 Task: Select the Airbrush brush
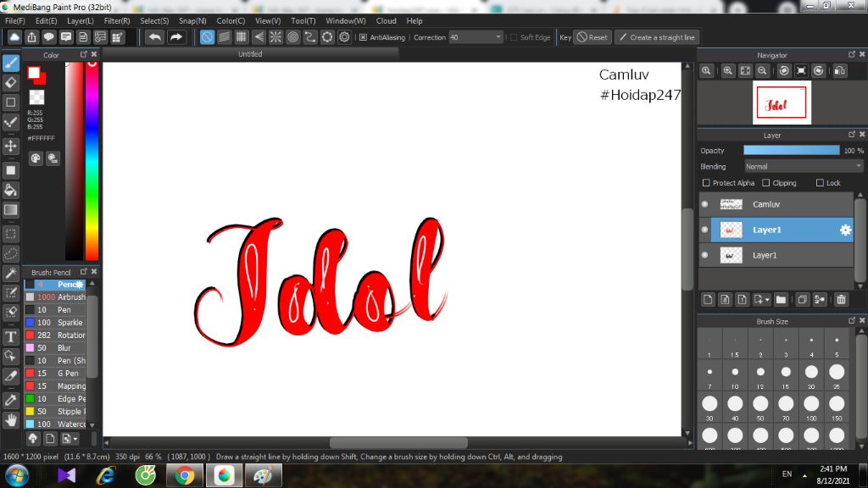coord(55,297)
